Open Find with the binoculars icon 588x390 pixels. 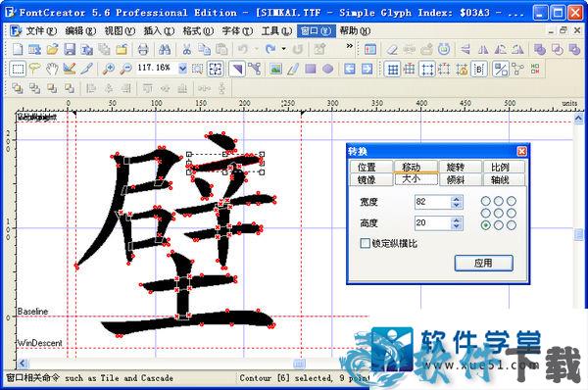[165, 49]
